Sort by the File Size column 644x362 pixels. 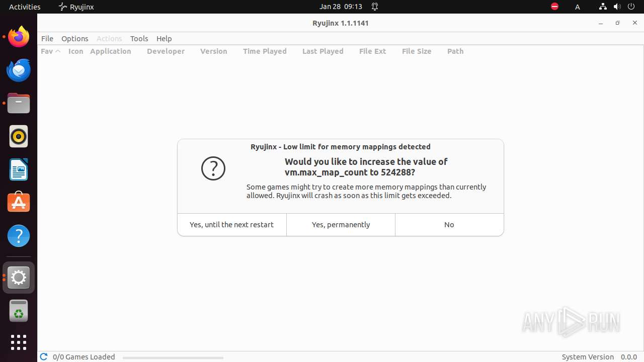(417, 51)
